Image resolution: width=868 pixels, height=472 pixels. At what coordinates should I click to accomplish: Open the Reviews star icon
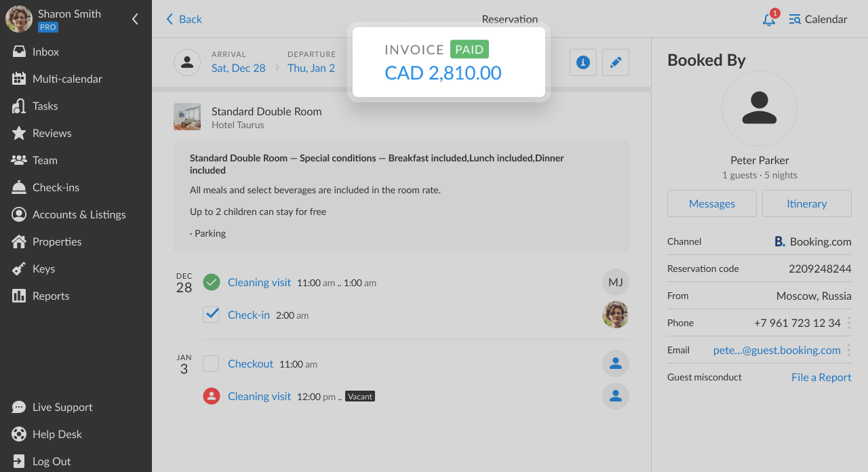(x=19, y=133)
